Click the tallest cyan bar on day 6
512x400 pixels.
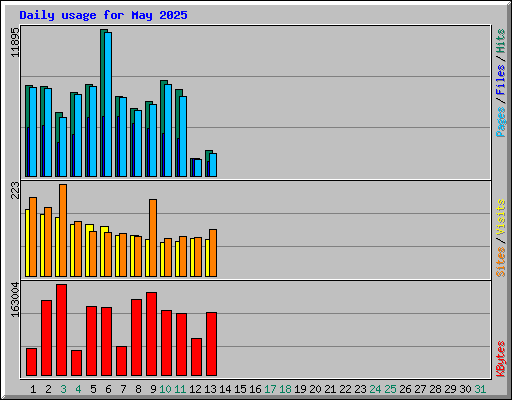(108, 104)
